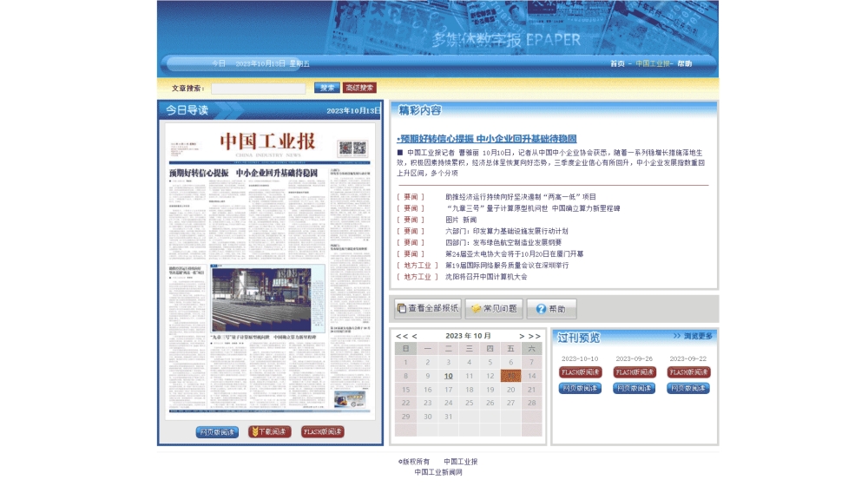Open the 图片 新闻 article link
The width and height of the screenshot is (868, 493).
tap(461, 220)
